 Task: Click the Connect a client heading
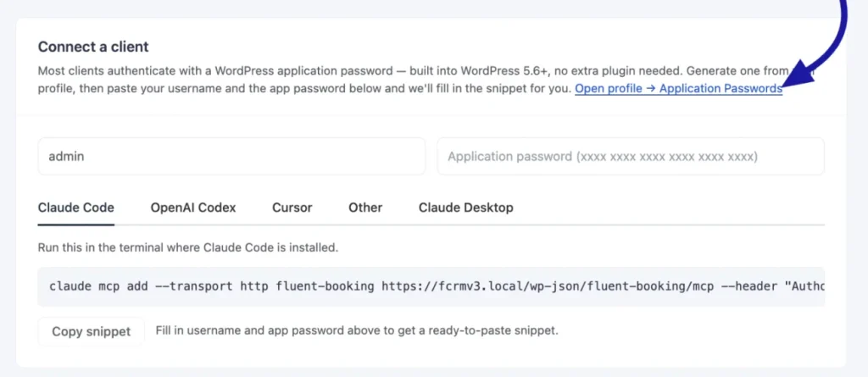(x=93, y=47)
